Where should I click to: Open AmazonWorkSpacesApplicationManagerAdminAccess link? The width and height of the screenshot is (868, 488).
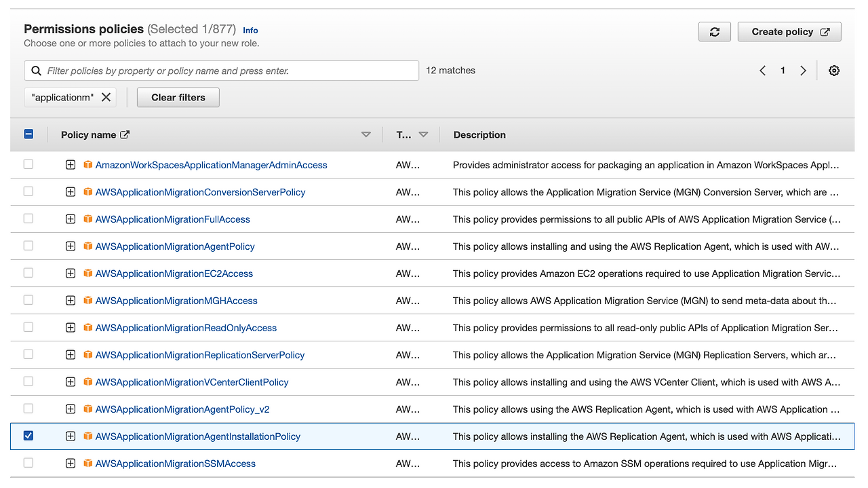212,165
